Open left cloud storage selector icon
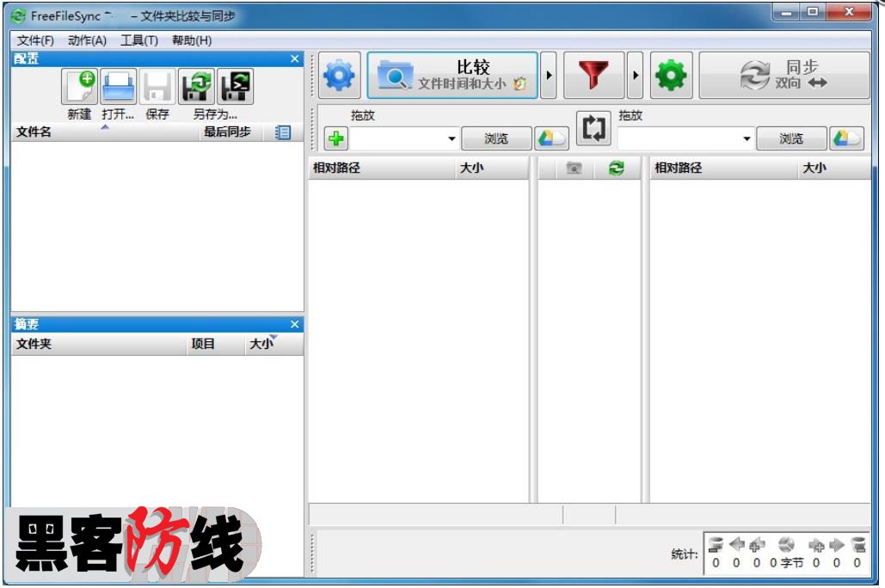 point(551,138)
